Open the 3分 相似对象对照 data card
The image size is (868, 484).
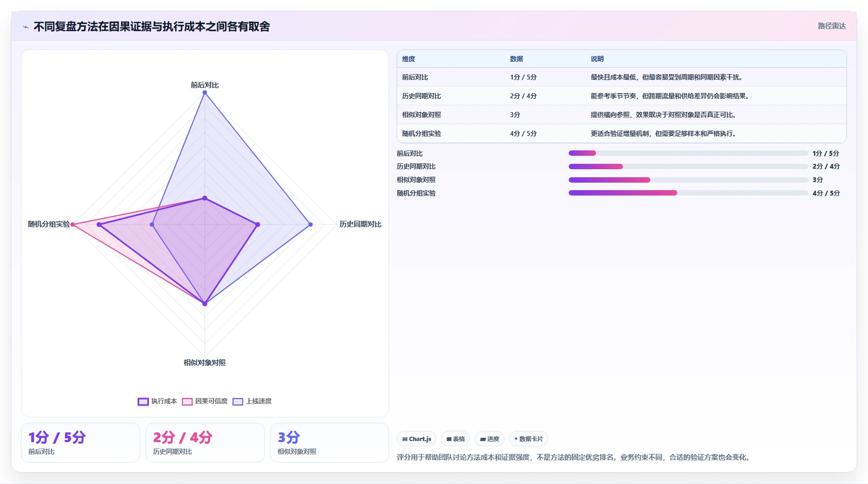coord(330,443)
